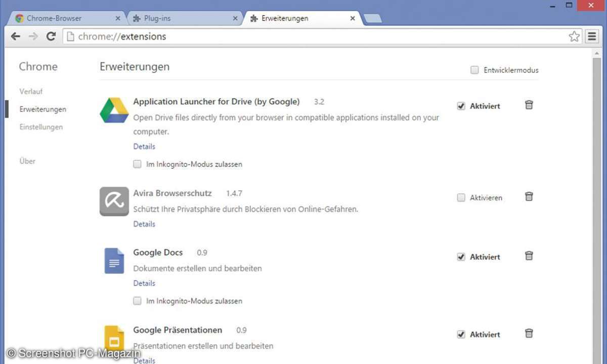Remove Google Präsentationen with trash icon
Image resolution: width=607 pixels, height=364 pixels.
[x=529, y=334]
